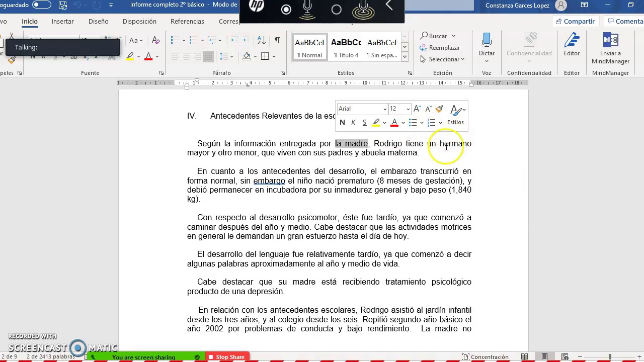644x362 pixels.
Task: Apply bullets from mini toolbar
Action: [x=413, y=122]
